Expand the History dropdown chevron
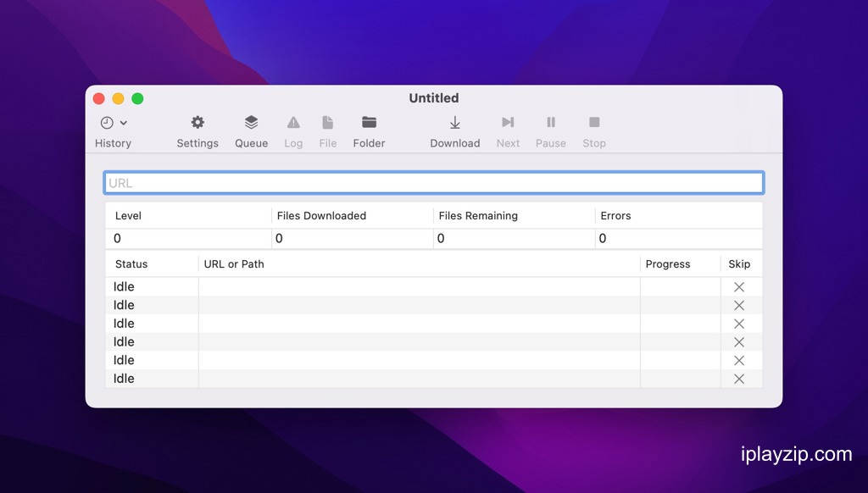Screen dimensions: 868x493 pos(124,123)
